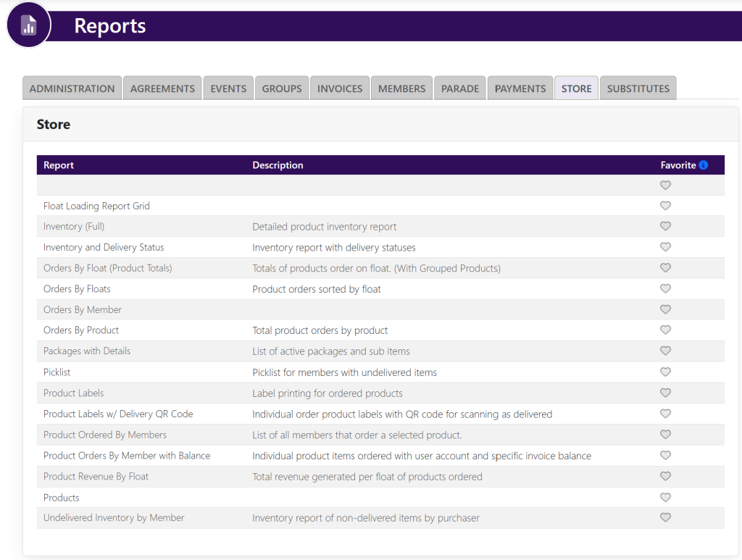Open the Orders By Member report
This screenshot has height=560, width=742.
click(x=83, y=309)
